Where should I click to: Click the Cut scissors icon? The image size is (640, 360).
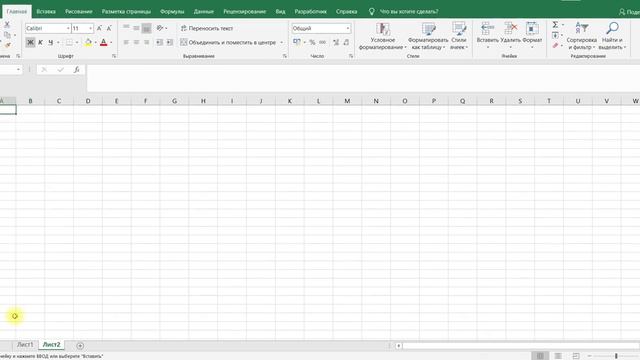pyautogui.click(x=7, y=24)
